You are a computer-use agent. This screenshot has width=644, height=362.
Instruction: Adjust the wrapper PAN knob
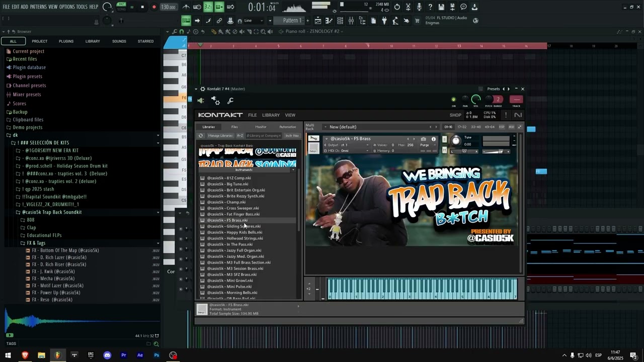465,99
